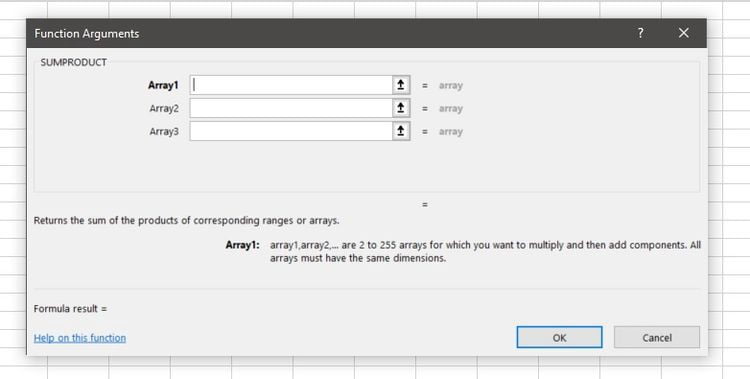Click the Array3 field label
This screenshot has height=379, width=750.
(164, 131)
